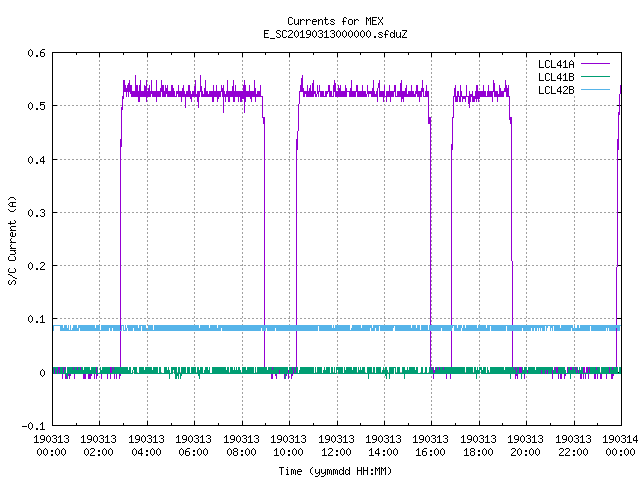Click the chart title 'Currents for MEX'
The width and height of the screenshot is (640, 480).
pyautogui.click(x=335, y=21)
